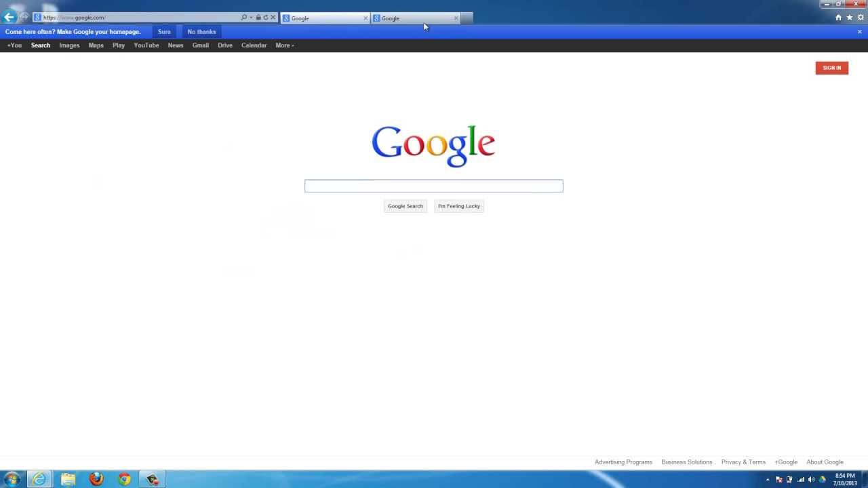868x488 pixels.
Task: Open YouTube from the Google bar
Action: point(146,45)
